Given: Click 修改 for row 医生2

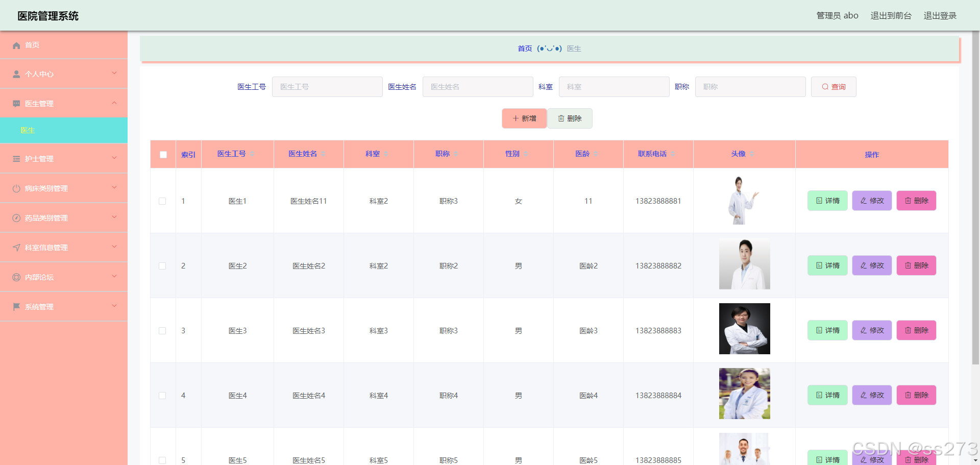Looking at the screenshot, I should (872, 265).
